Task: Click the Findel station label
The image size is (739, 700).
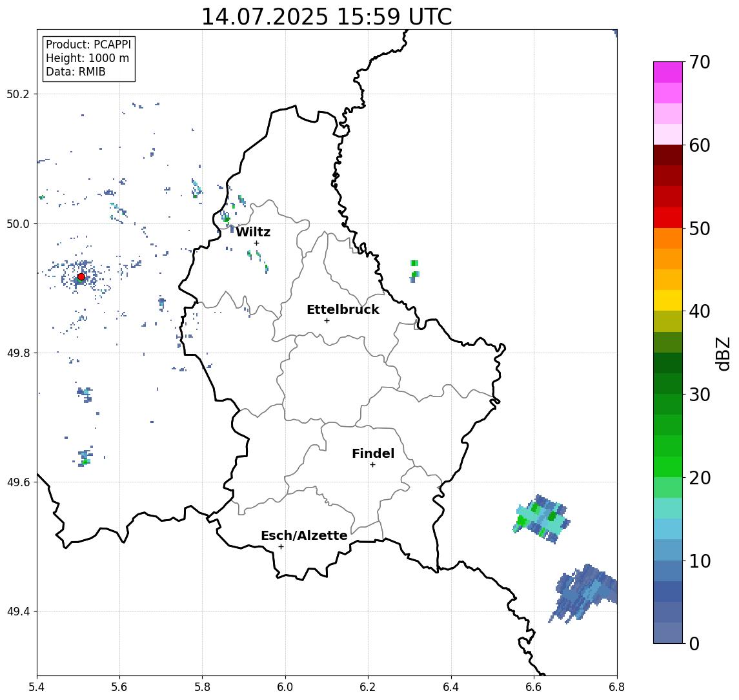Action: tap(373, 453)
